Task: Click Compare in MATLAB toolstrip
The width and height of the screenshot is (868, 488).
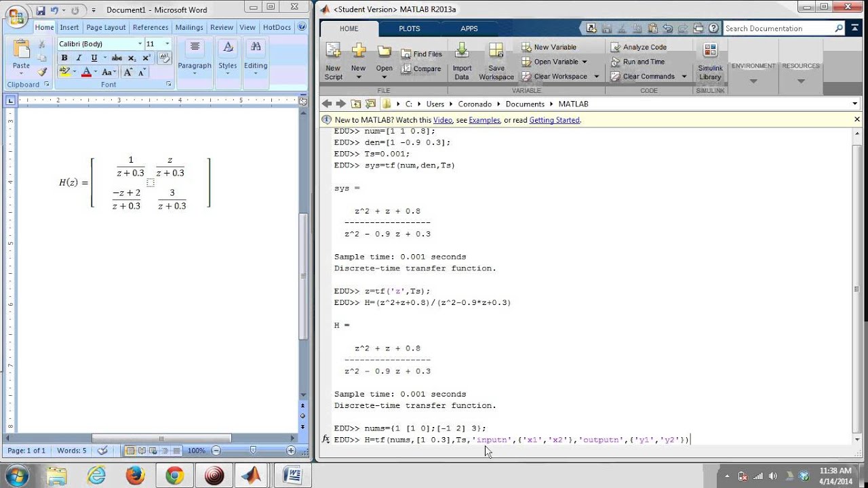Action: pos(421,68)
